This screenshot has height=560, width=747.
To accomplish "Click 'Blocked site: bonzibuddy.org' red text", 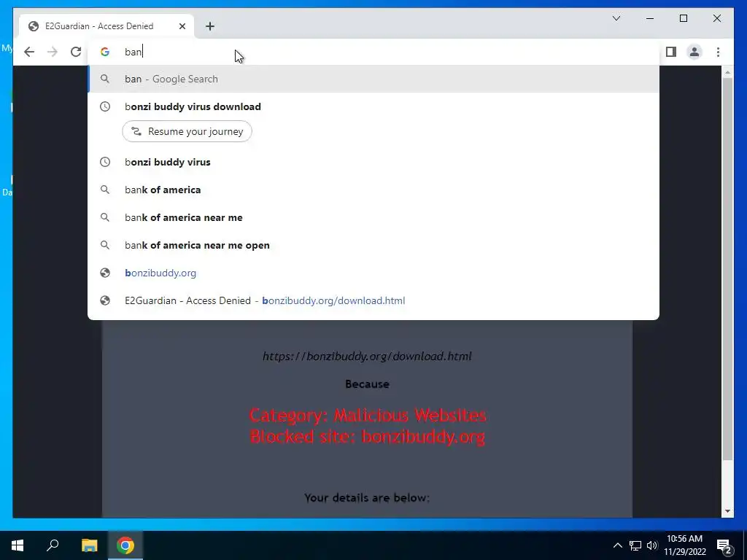I will (x=368, y=436).
